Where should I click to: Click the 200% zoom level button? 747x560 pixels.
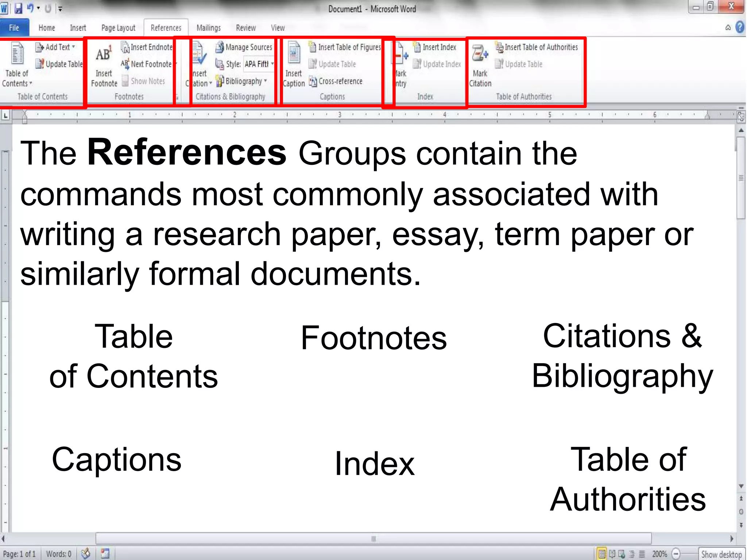[659, 554]
